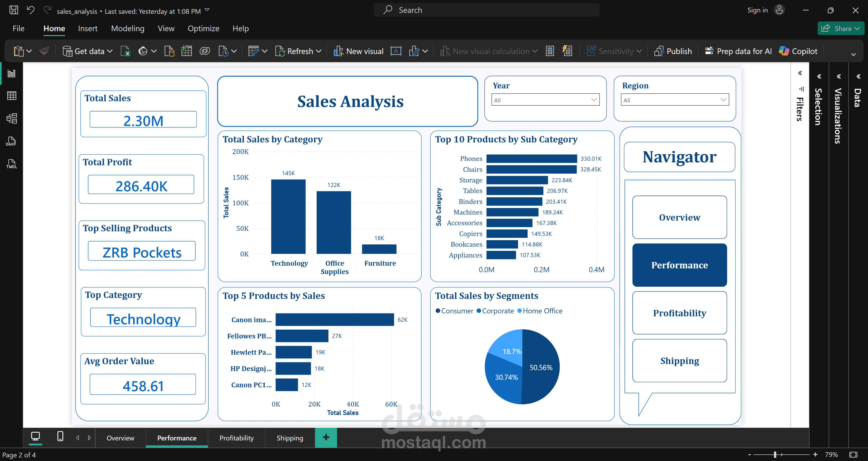This screenshot has height=461, width=868.
Task: Switch to the Profitability page tab
Action: [x=236, y=438]
